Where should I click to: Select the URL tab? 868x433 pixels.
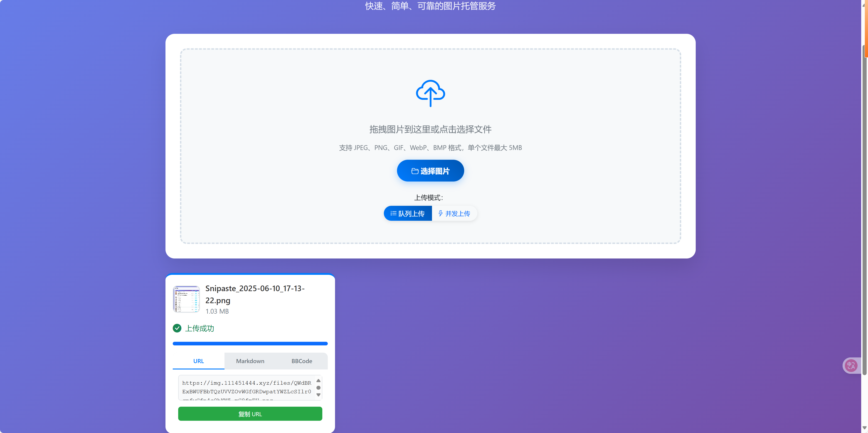(198, 361)
